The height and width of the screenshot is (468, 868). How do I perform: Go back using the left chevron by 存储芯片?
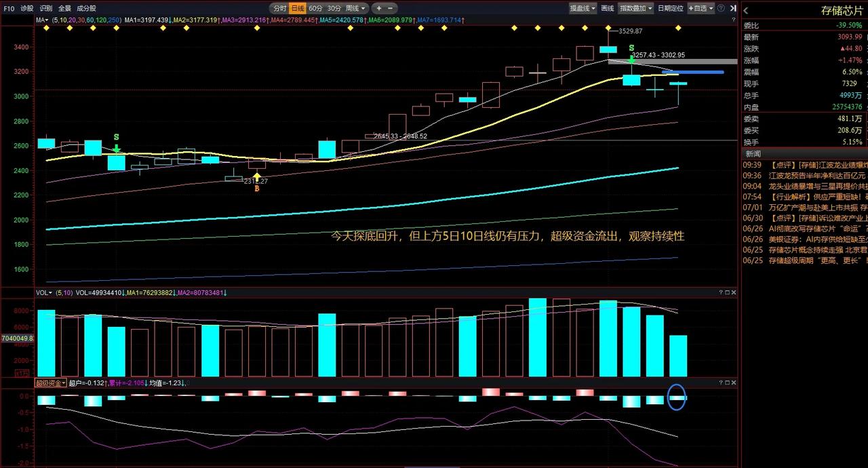click(746, 10)
